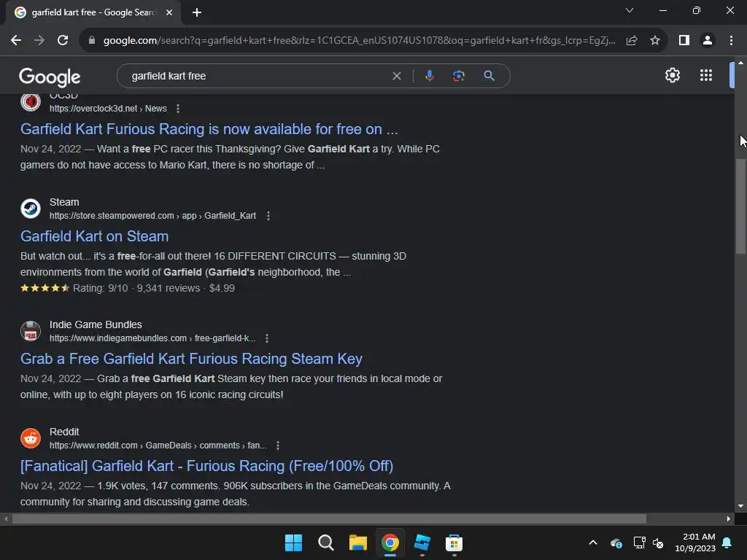Bookmark this page with star icon
The height and width of the screenshot is (560, 747).
pos(655,41)
